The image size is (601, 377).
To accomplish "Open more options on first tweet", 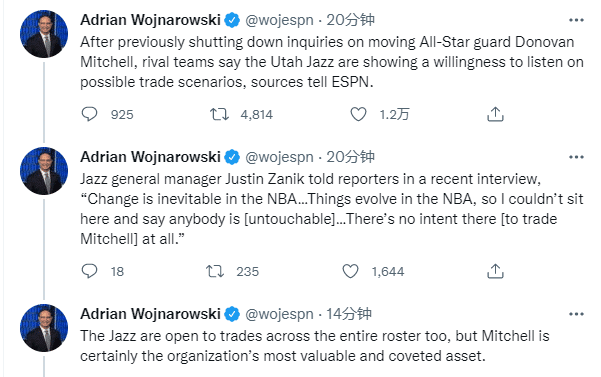I will click(576, 20).
